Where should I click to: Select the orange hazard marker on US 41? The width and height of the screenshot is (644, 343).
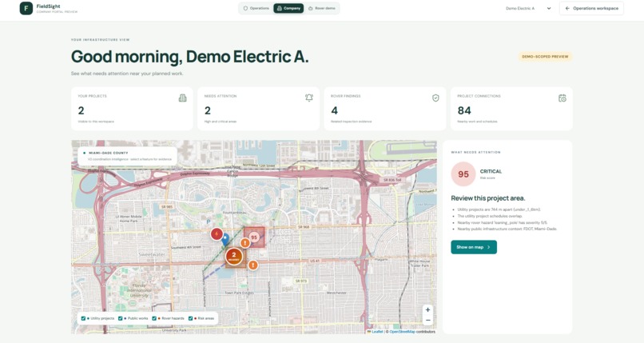coord(253,265)
